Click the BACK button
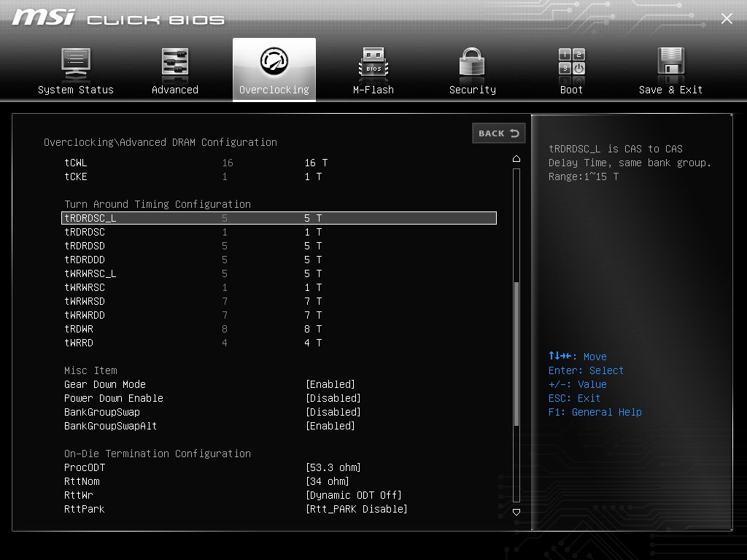Image resolution: width=747 pixels, height=560 pixels. [499, 133]
